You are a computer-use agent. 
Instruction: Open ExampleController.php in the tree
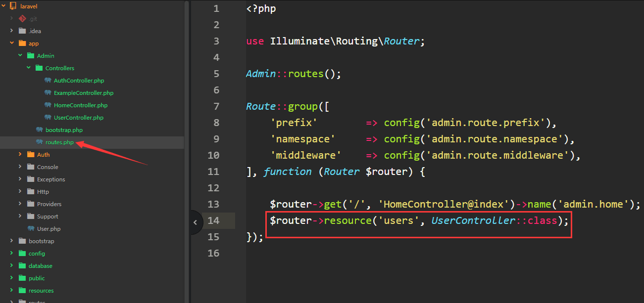[84, 93]
